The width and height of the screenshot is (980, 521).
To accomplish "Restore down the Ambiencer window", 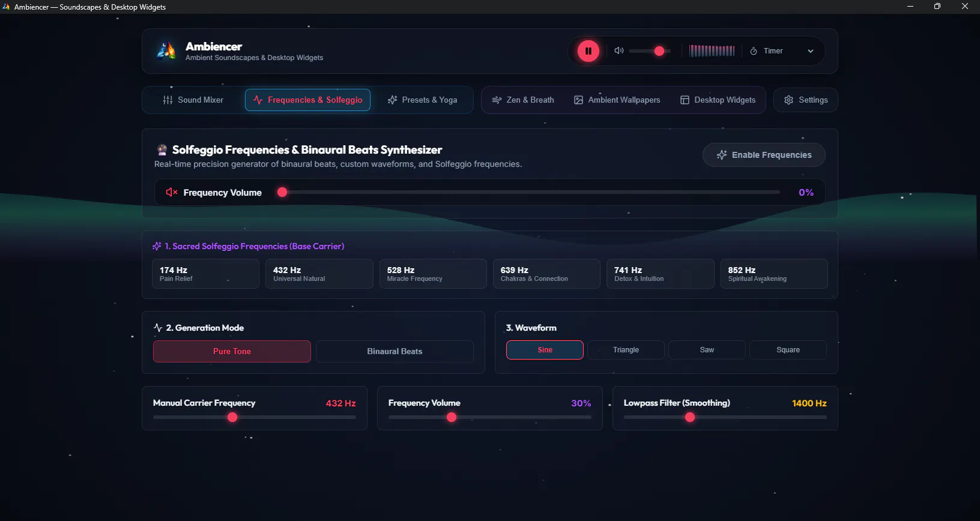I will pyautogui.click(x=937, y=7).
